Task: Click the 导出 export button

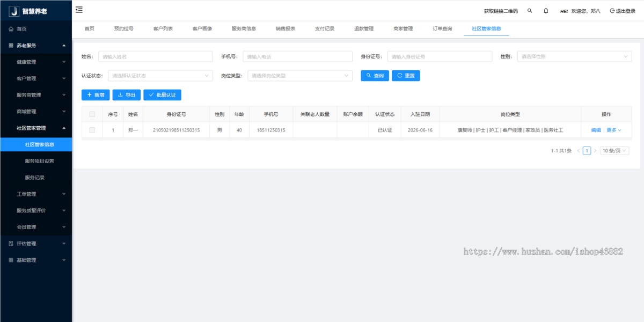Action: pos(127,95)
